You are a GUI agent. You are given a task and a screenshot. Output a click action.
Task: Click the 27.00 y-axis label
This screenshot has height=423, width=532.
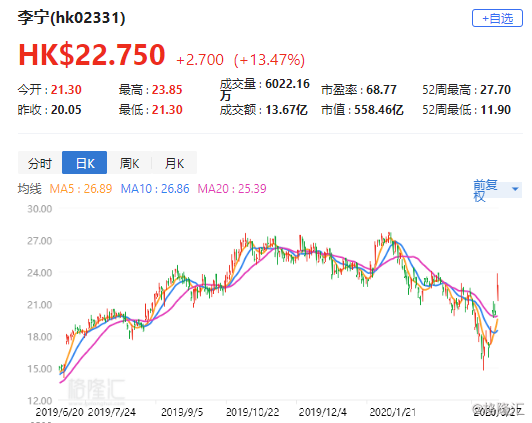coord(40,241)
